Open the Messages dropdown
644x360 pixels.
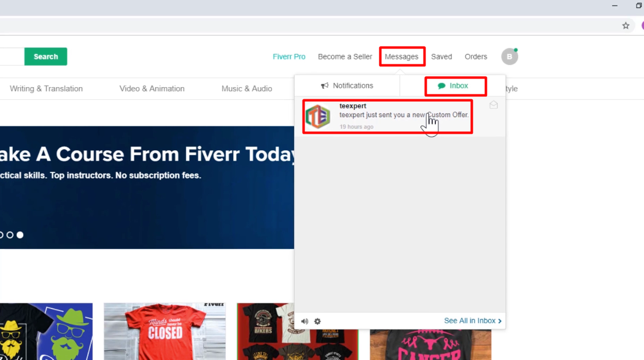pos(402,56)
